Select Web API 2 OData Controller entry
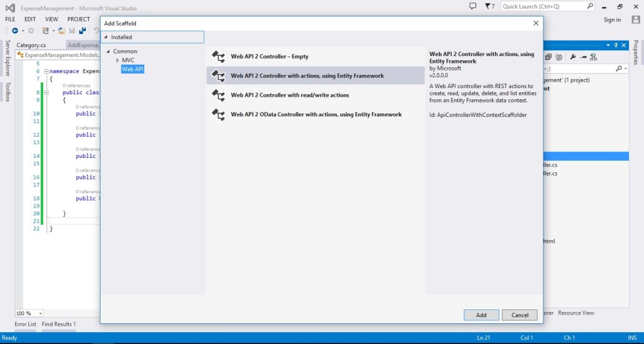 316,114
